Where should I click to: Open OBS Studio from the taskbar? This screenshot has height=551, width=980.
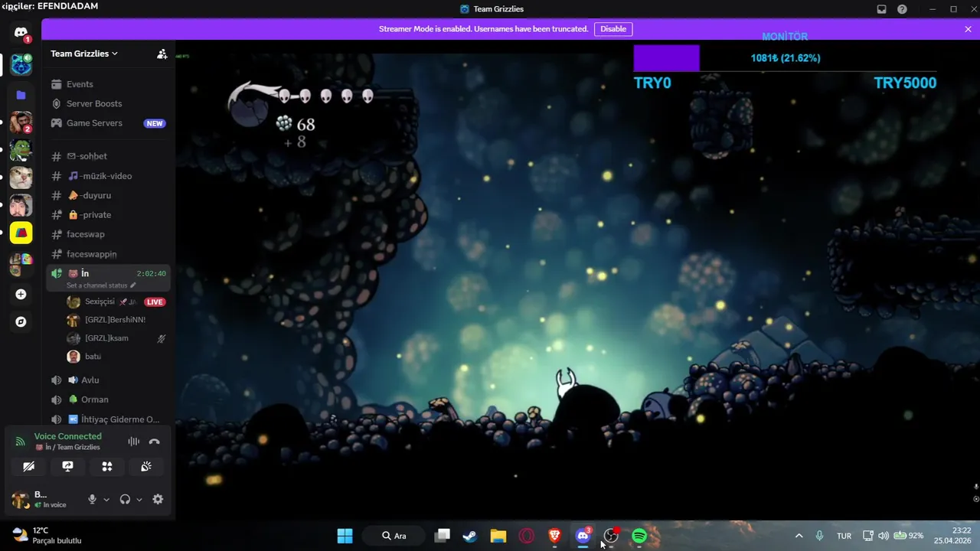click(611, 536)
